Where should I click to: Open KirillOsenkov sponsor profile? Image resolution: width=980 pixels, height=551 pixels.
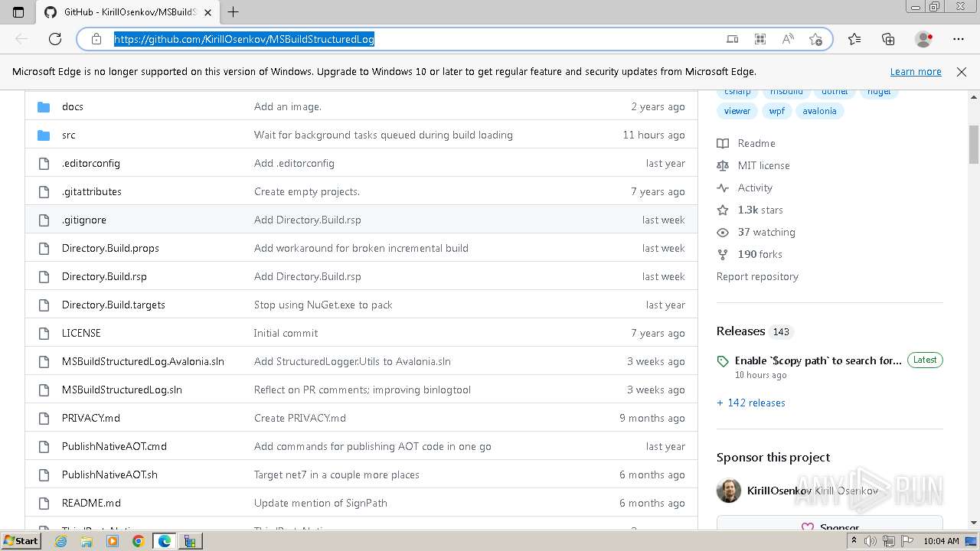click(779, 491)
